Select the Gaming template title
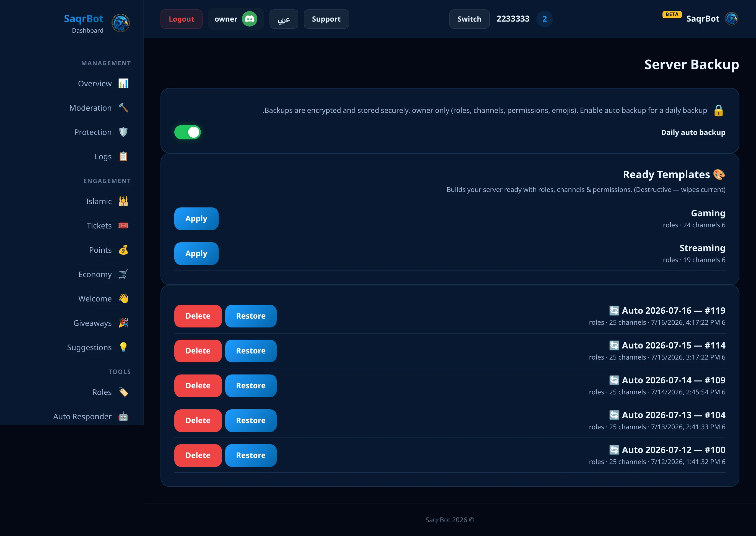The width and height of the screenshot is (756, 536). 708,213
